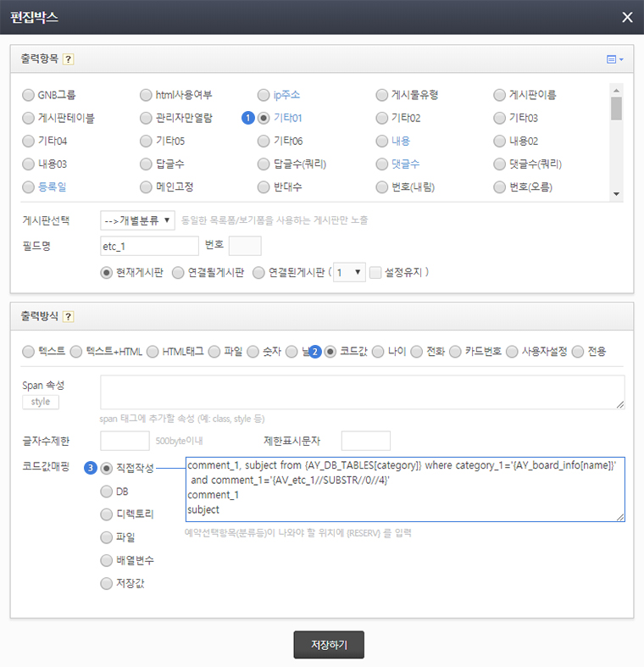Focus the 글자수제한 input box
The height and width of the screenshot is (667, 644).
[125, 441]
